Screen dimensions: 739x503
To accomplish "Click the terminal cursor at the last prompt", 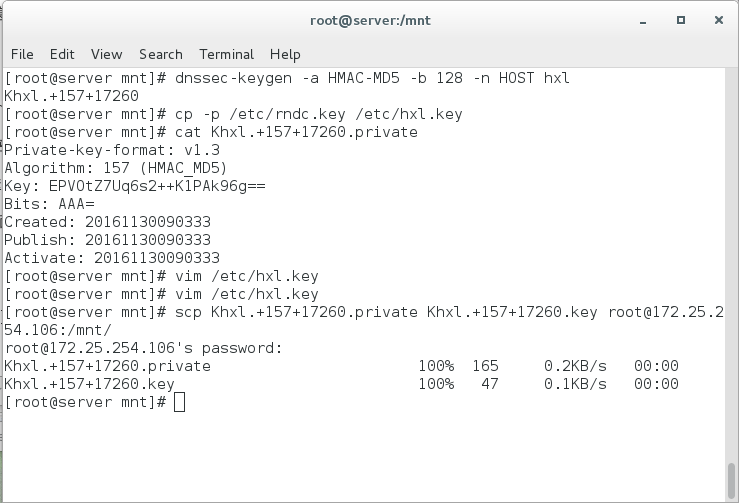I will click(180, 402).
